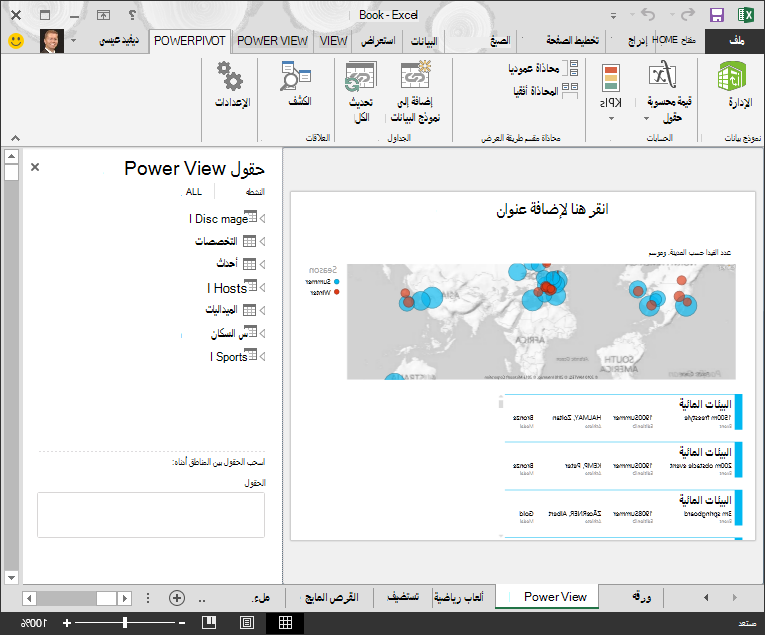The width and height of the screenshot is (765, 635).
Task: Open the File (ملف) tab
Action: tap(735, 41)
